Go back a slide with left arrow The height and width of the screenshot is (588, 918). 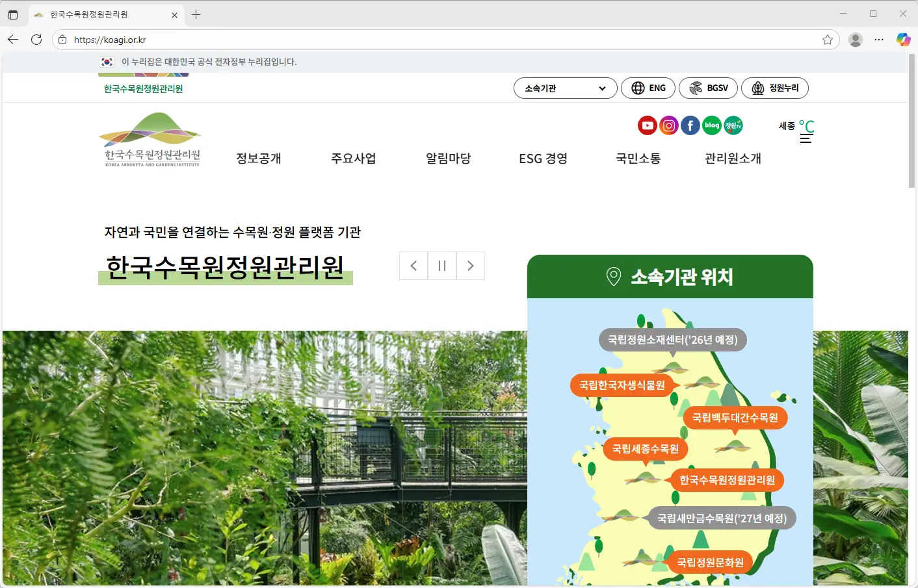[x=413, y=266]
